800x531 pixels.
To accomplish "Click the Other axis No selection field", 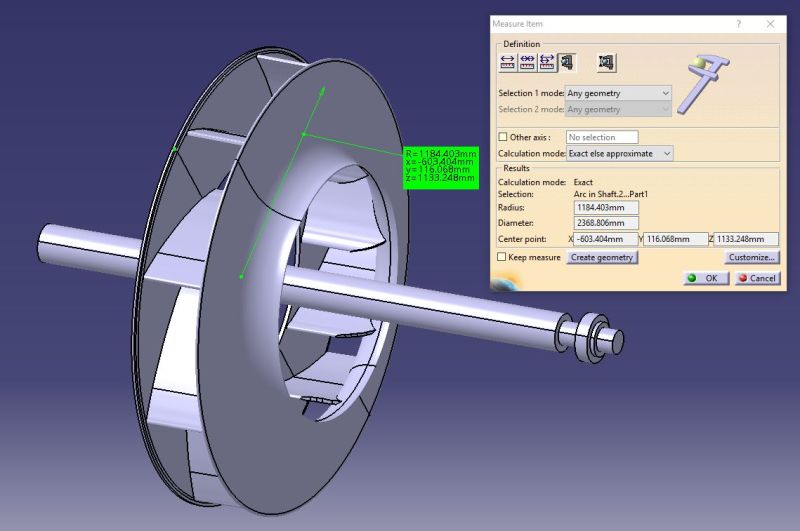I will (602, 137).
